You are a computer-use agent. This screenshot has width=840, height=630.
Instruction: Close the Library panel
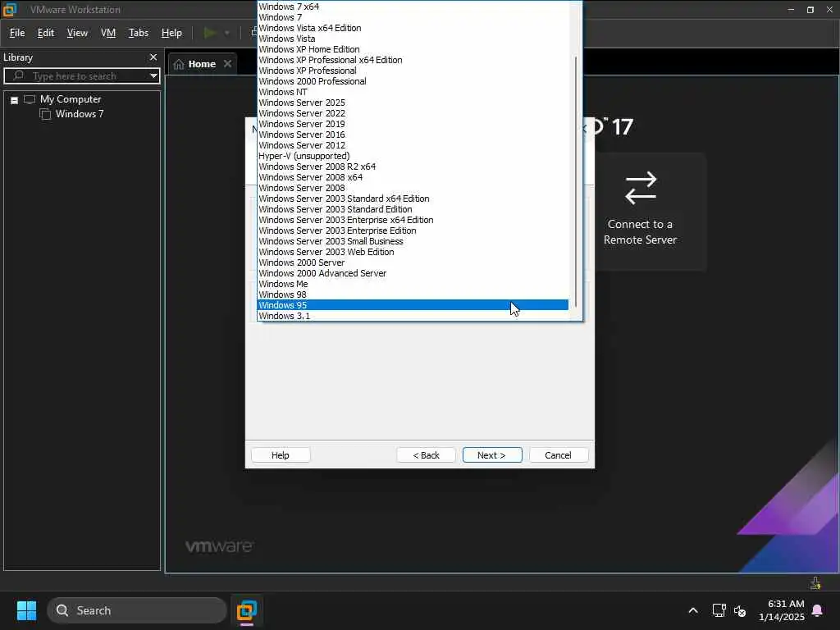point(153,57)
